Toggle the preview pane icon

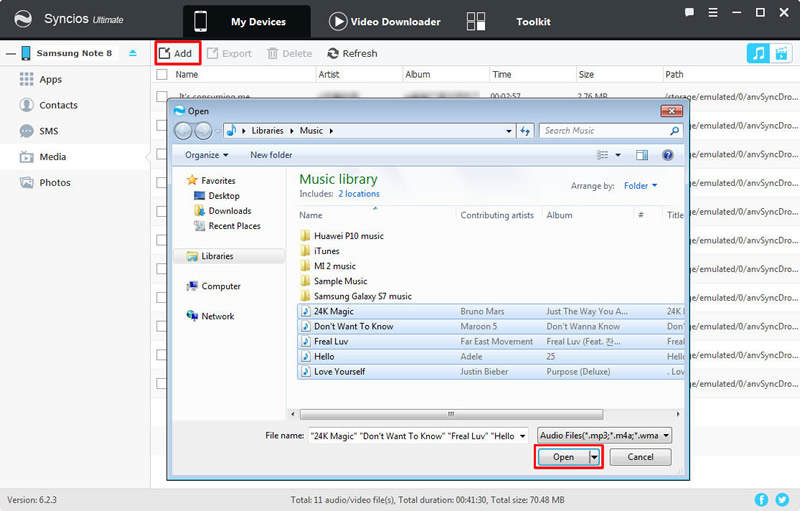pos(642,155)
